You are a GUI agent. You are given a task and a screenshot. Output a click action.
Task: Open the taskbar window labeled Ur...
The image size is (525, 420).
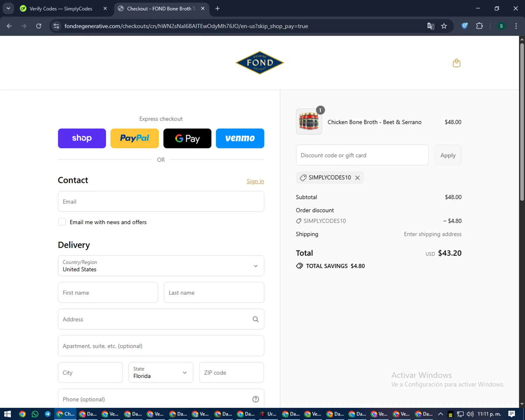point(268,414)
